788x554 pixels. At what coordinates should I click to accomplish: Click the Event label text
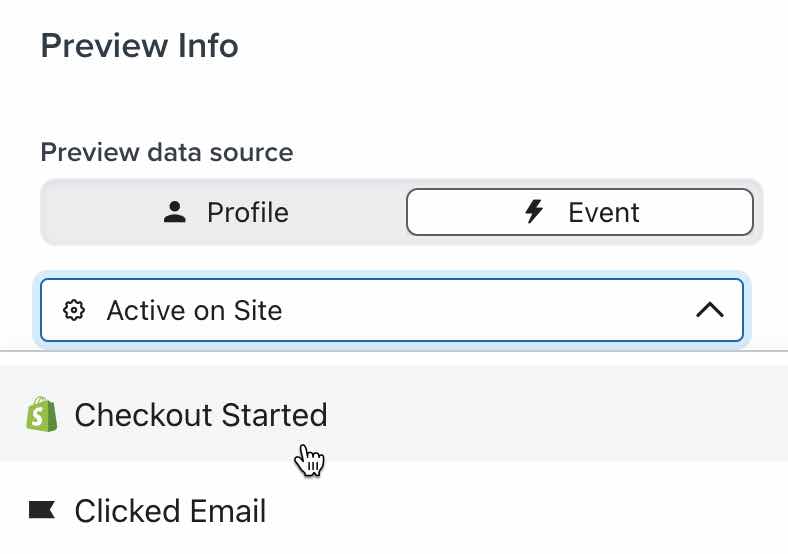(603, 212)
